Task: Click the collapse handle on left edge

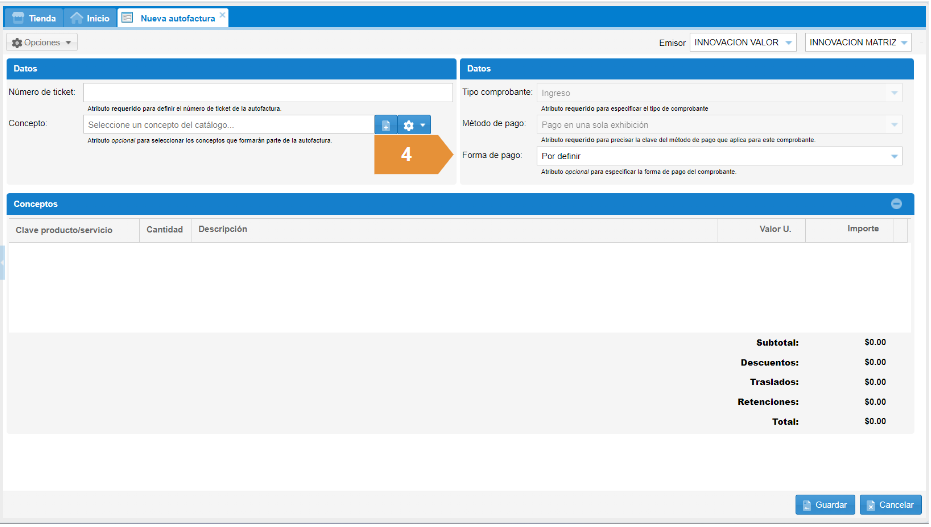Action: click(x=3, y=262)
